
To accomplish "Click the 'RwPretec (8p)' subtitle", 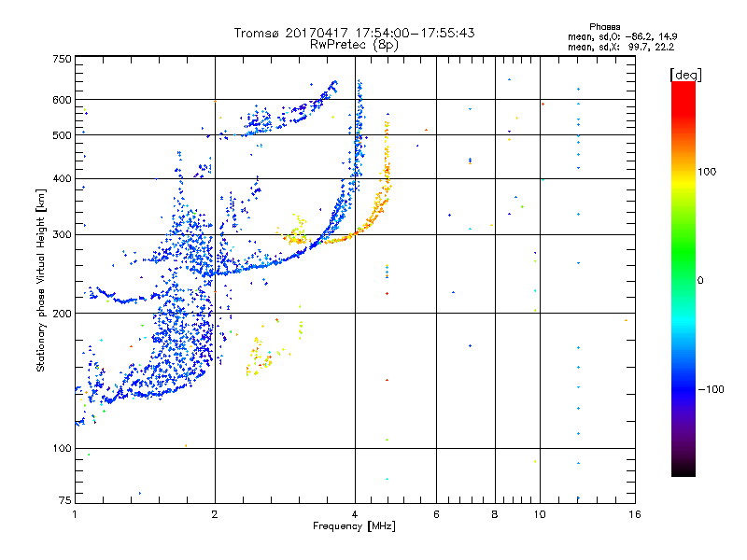I will coord(354,45).
